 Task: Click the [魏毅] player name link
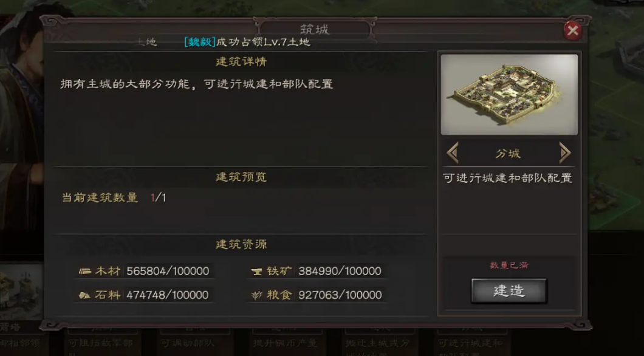click(x=200, y=42)
